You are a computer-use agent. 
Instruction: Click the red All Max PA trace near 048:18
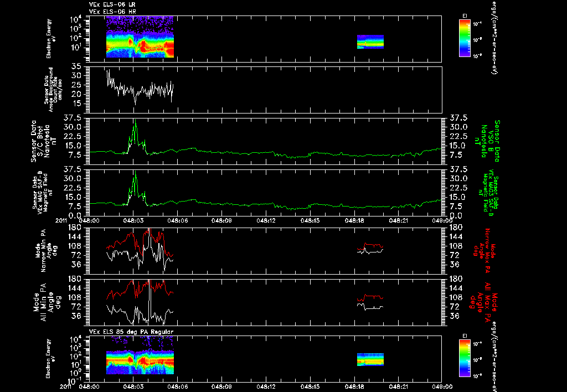pos(370,298)
